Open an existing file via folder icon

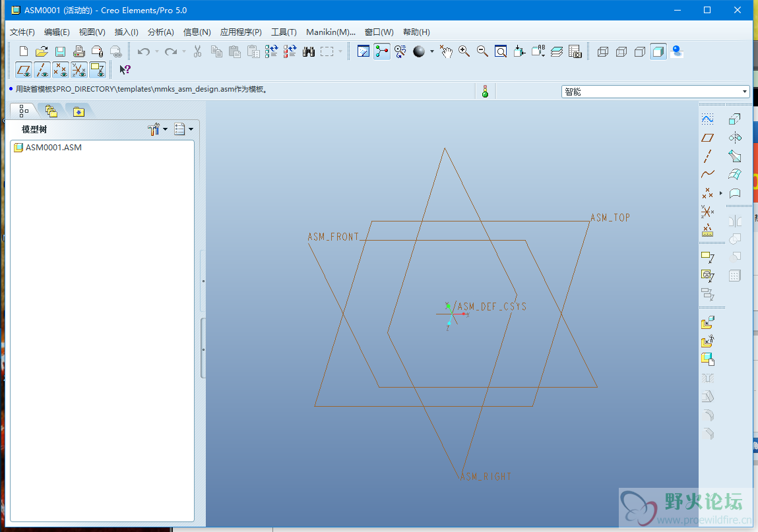click(42, 51)
